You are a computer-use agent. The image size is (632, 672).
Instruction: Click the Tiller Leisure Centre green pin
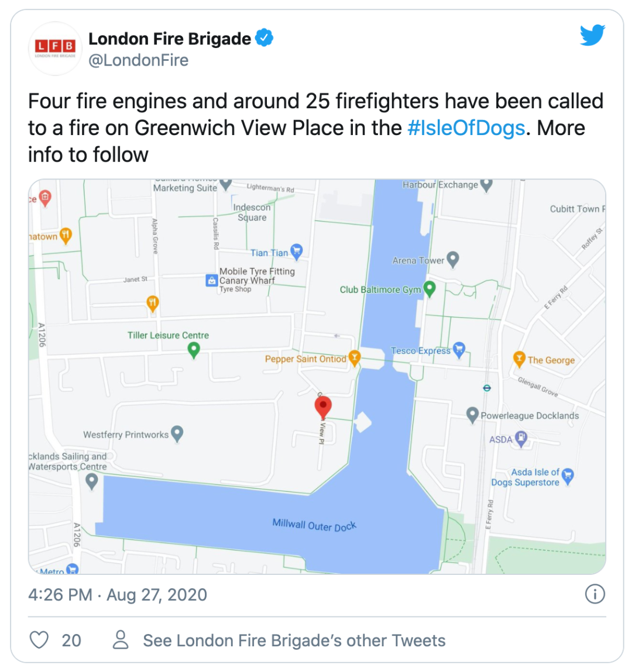(194, 350)
